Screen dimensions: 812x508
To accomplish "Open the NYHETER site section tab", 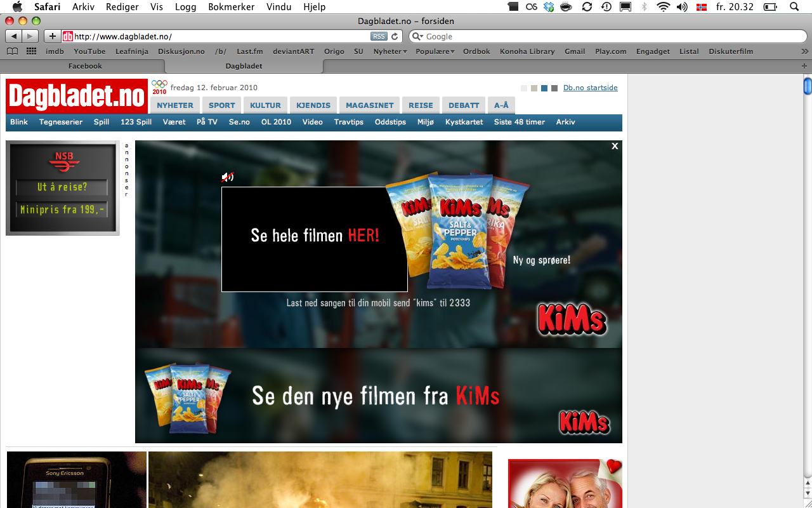I will [x=175, y=105].
